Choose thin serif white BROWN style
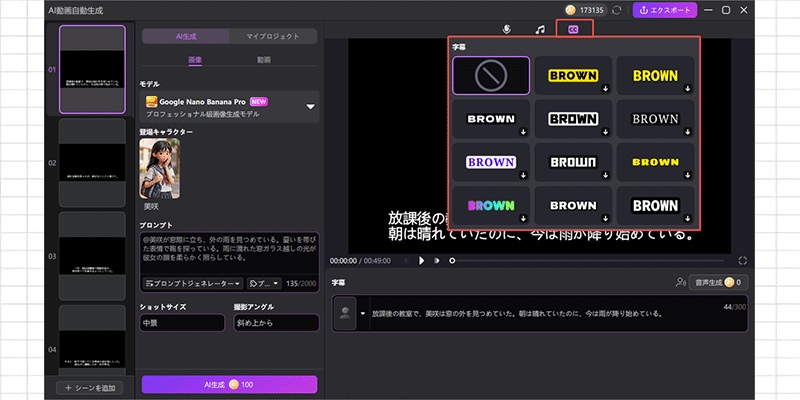 [656, 119]
